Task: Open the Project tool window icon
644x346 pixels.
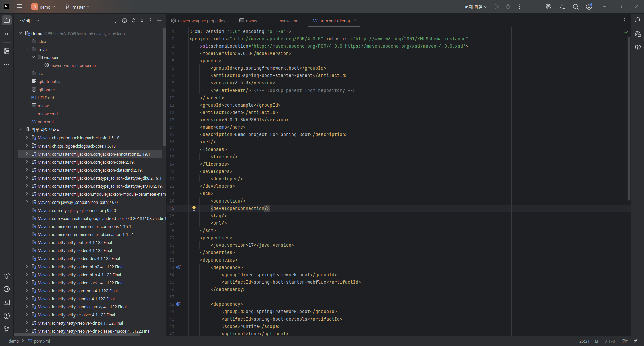Action: coord(7,20)
